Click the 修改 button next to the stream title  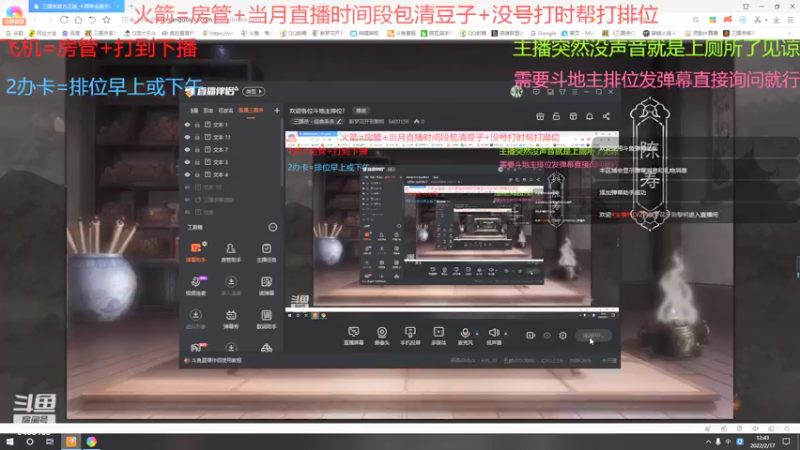pos(361,111)
